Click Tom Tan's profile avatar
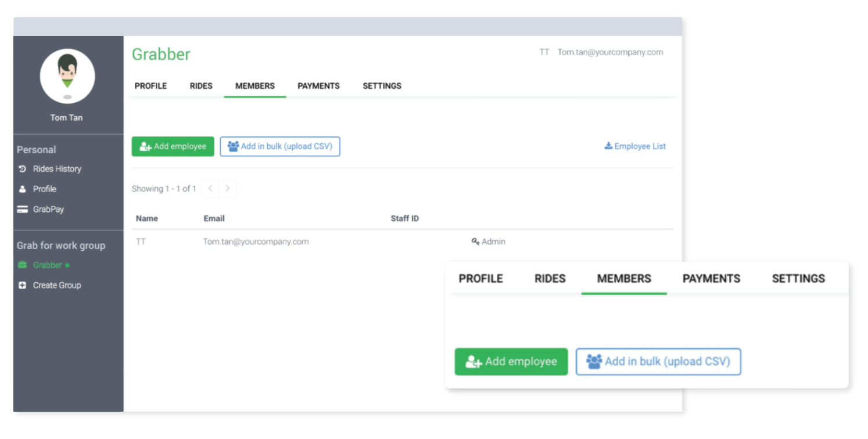 pyautogui.click(x=67, y=76)
